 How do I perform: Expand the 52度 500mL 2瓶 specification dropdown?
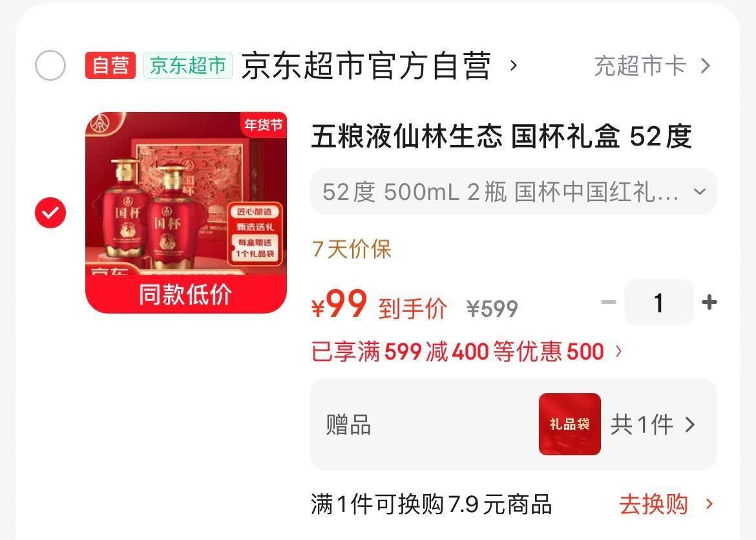click(x=514, y=191)
